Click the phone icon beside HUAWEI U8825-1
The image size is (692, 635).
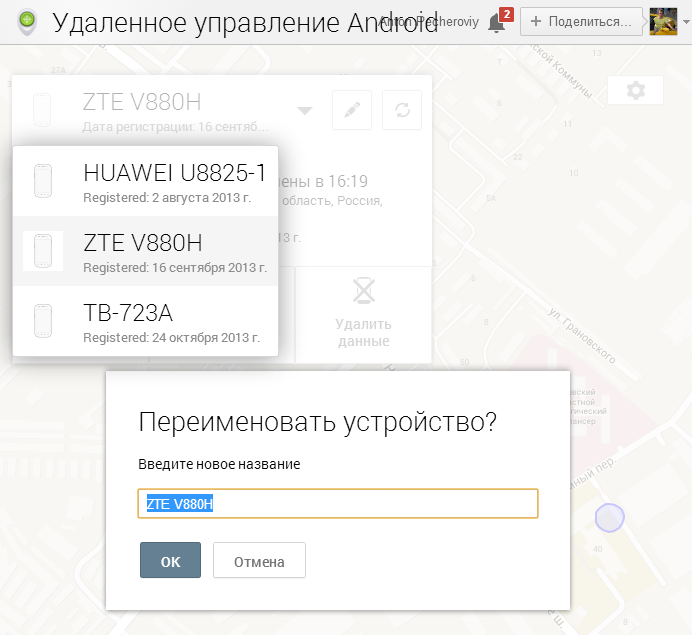click(43, 181)
